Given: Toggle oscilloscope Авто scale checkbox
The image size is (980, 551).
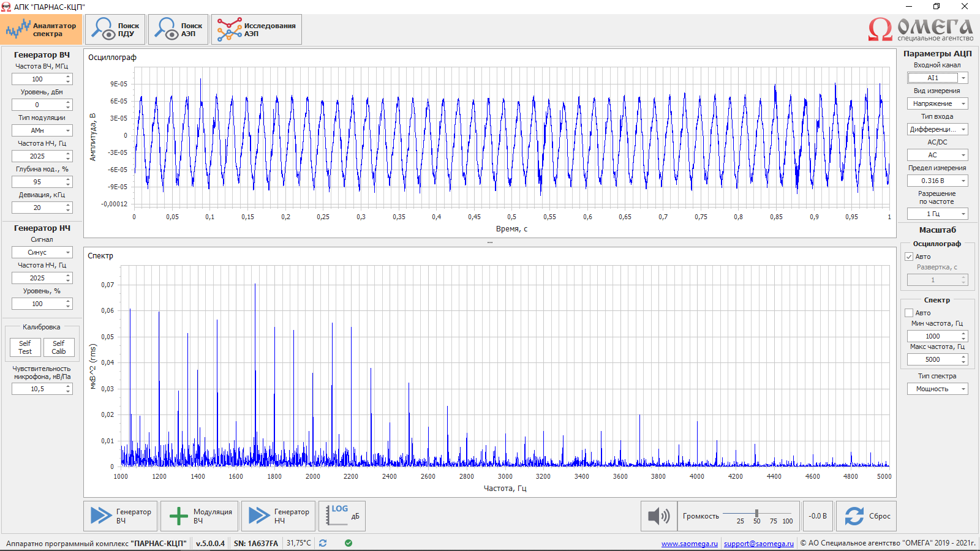Looking at the screenshot, I should click(x=909, y=257).
